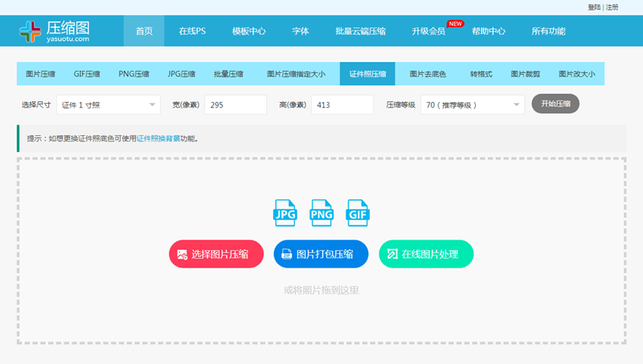Switch to the 图片去底色 tab

(428, 74)
